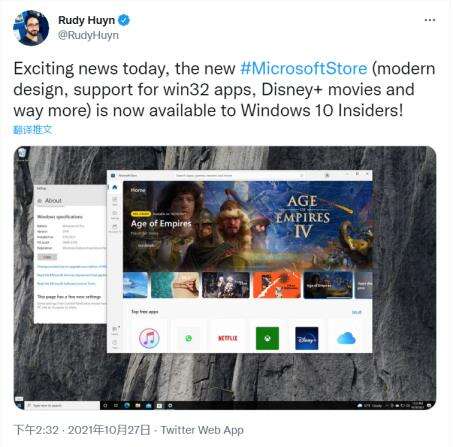Click the verified badge next to Rudy Huyn
Screen dimensions: 453x447
pos(124,20)
